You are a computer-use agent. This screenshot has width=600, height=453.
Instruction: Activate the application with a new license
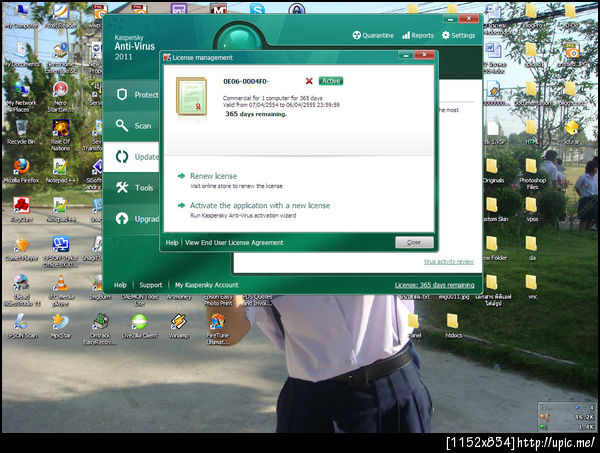260,205
